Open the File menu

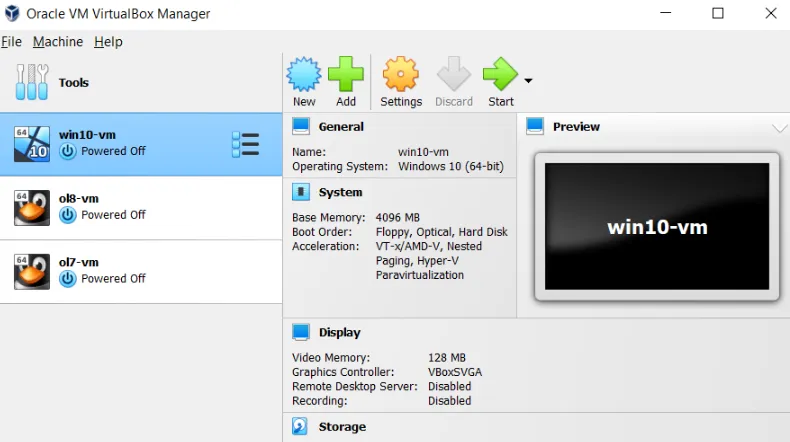click(11, 42)
